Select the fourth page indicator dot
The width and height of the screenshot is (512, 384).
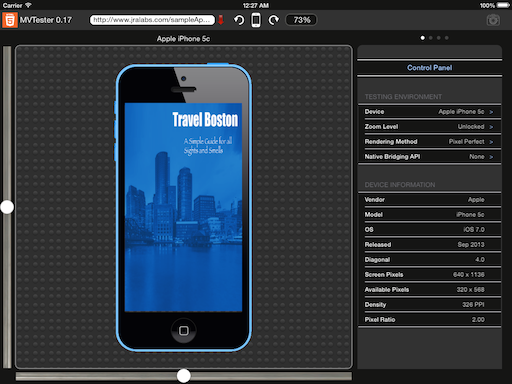click(x=447, y=38)
